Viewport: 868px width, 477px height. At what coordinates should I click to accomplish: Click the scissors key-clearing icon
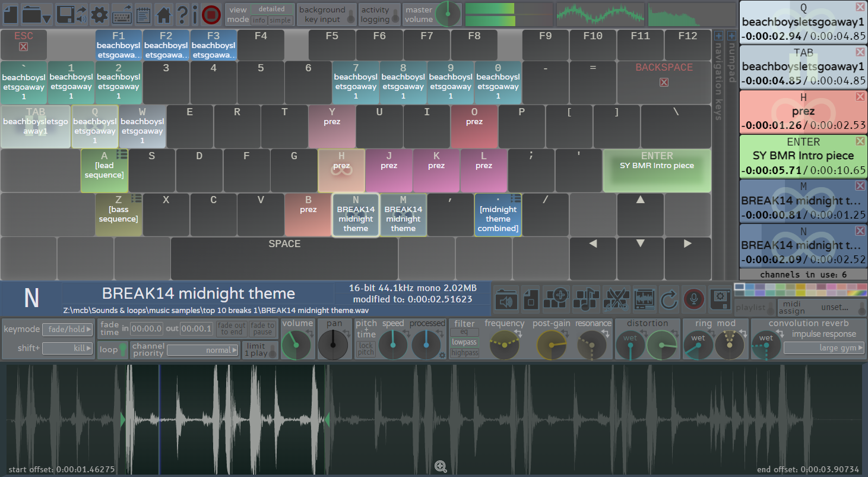point(616,299)
